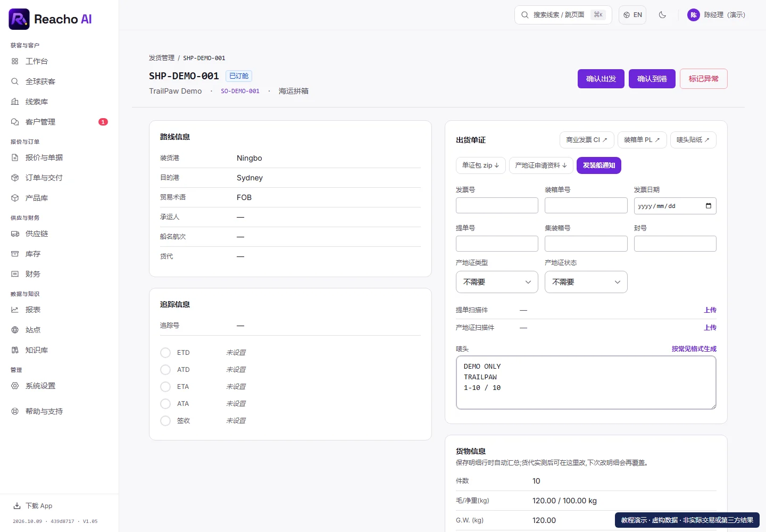
Task: Open 帮助与支持 lifebuoy icon
Action: tap(15, 411)
